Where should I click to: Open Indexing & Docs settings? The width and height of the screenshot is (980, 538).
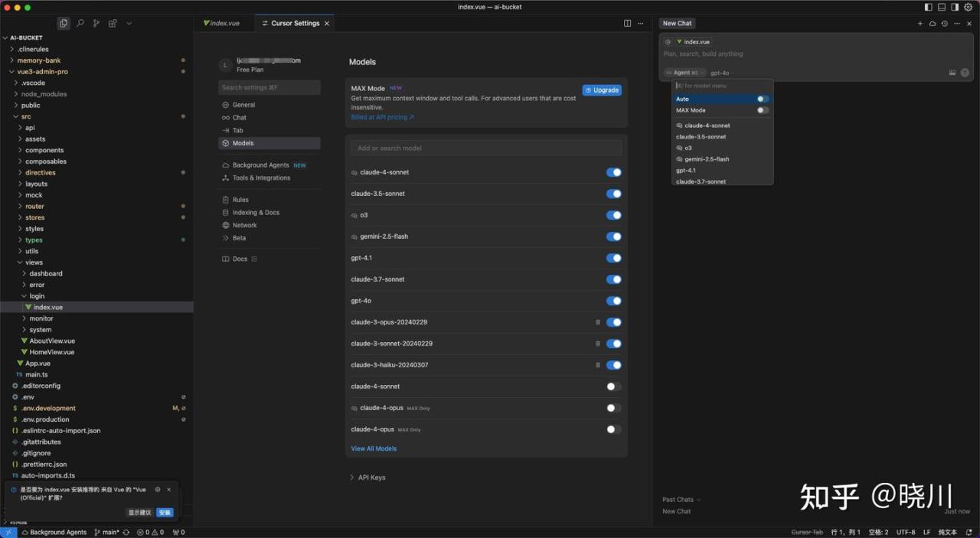[256, 213]
